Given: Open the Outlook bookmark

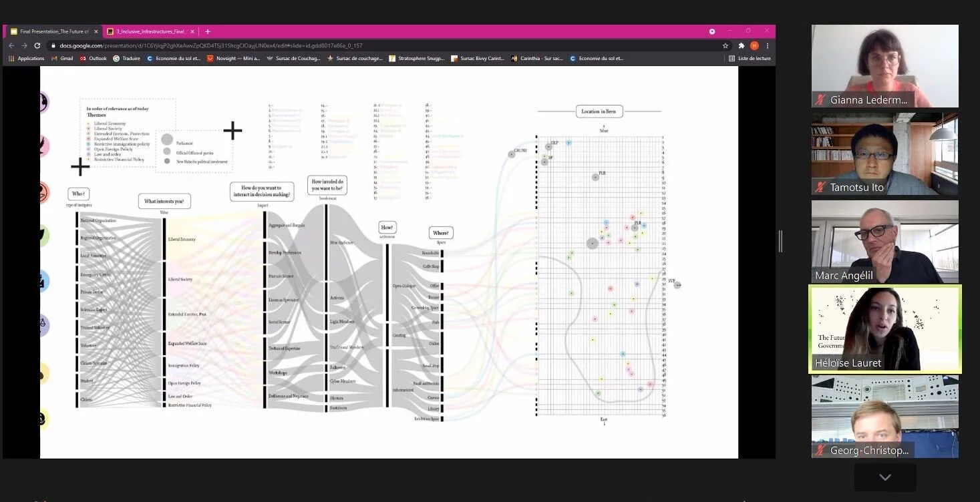Looking at the screenshot, I should [x=94, y=59].
